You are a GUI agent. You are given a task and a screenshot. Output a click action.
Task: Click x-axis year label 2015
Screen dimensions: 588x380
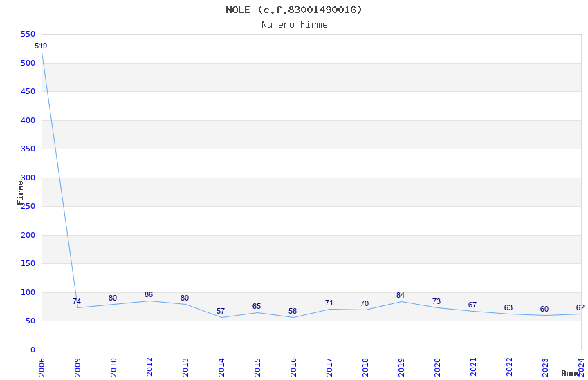(257, 368)
